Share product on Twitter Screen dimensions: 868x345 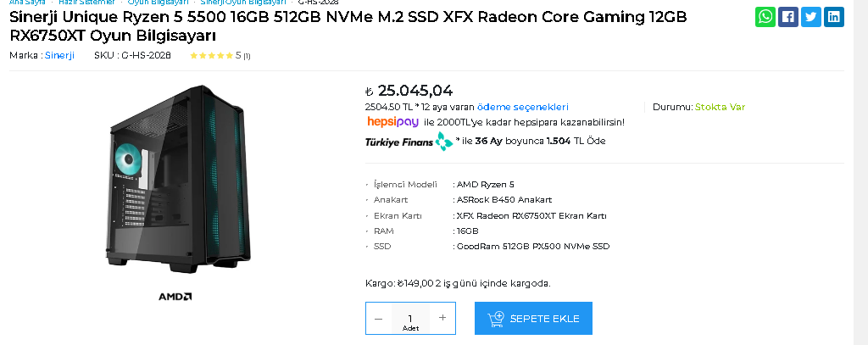click(811, 17)
